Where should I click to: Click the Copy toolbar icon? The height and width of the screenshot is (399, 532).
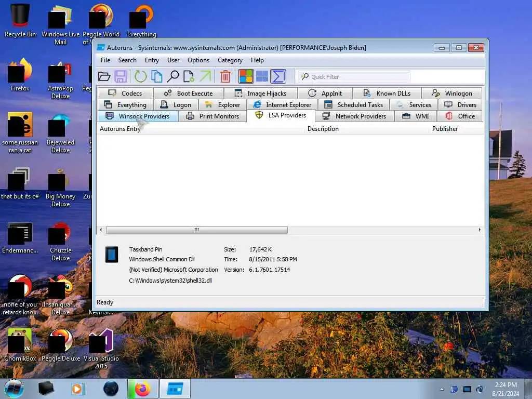[x=156, y=76]
